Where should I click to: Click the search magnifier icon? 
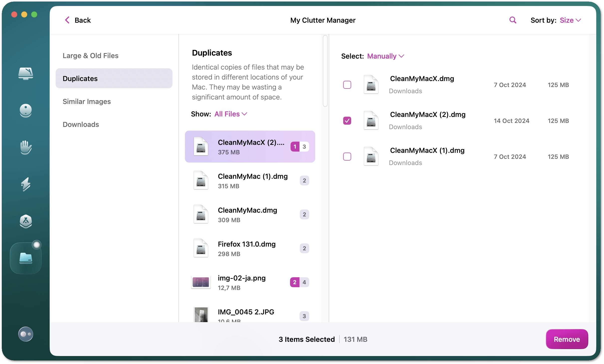click(x=513, y=20)
